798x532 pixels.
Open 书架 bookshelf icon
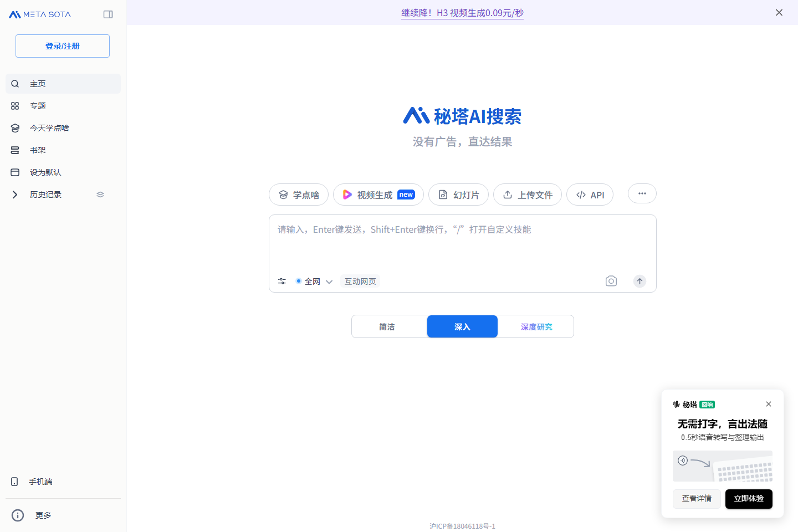click(15, 150)
